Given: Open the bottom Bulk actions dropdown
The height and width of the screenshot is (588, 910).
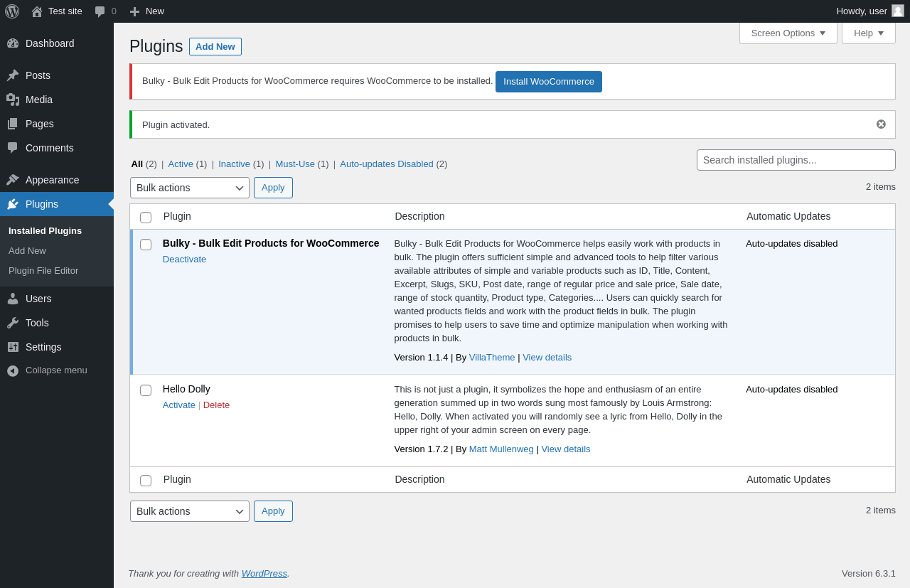Looking at the screenshot, I should coord(190,511).
